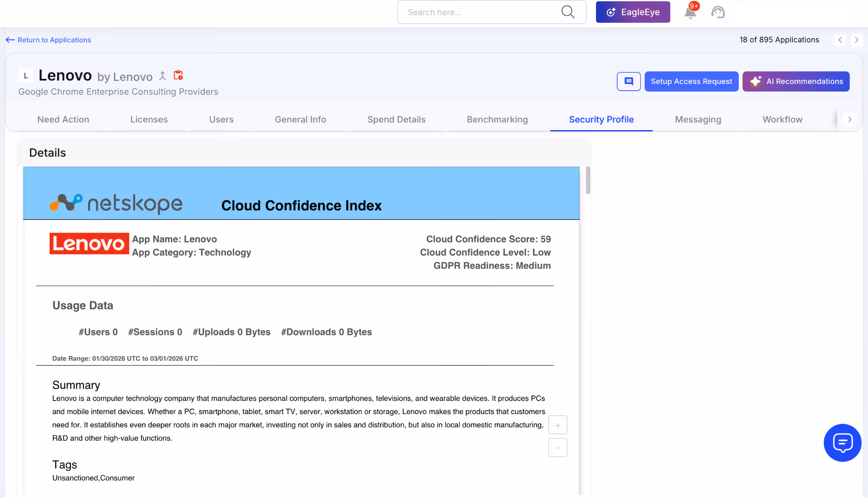Click 'by Lenovo' vendor text

(x=125, y=77)
